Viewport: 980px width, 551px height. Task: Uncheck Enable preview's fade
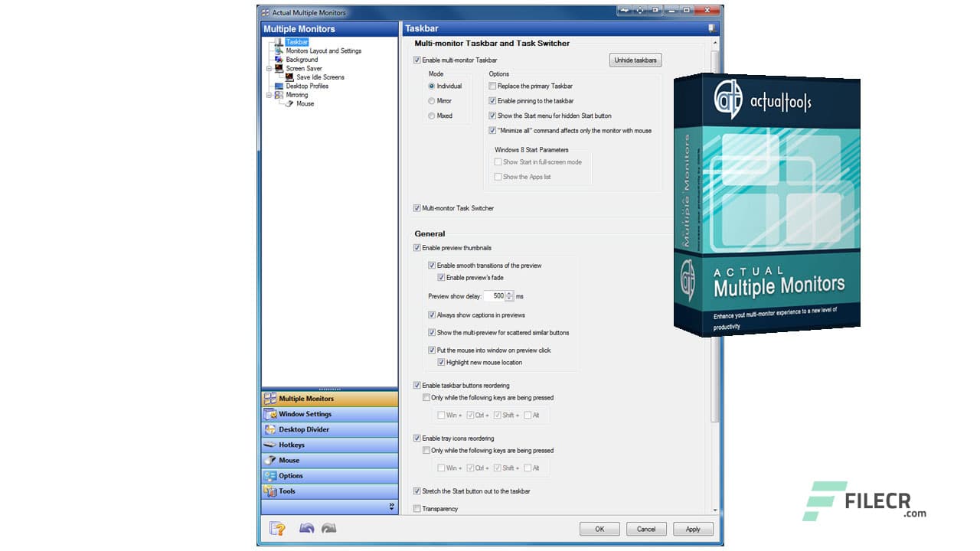pos(441,278)
